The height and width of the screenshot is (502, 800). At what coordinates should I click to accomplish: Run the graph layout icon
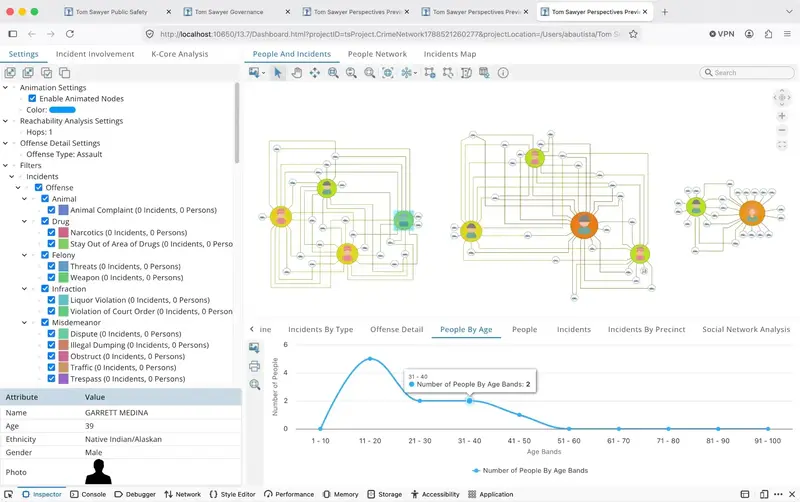point(406,72)
